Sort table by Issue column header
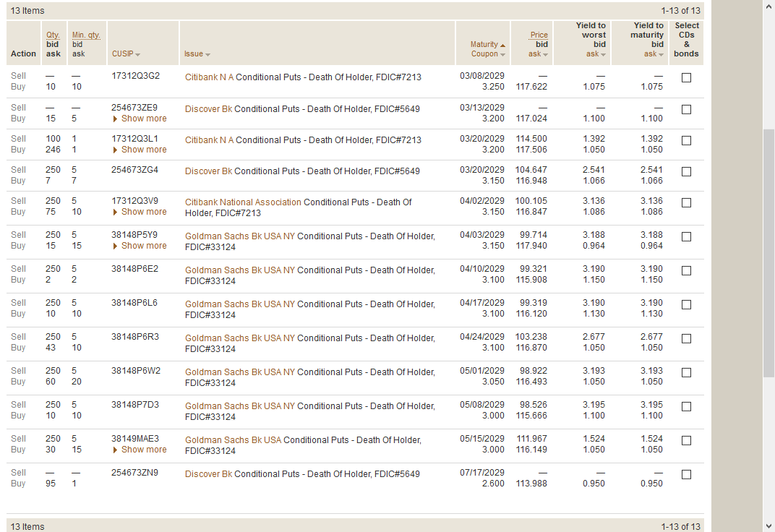775x532 pixels. point(197,53)
